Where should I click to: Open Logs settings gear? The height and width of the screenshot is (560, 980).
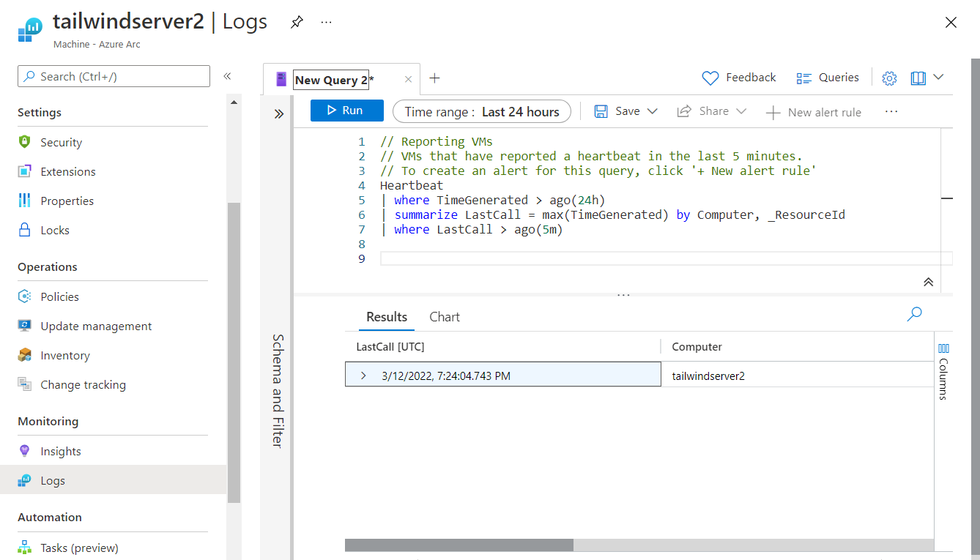[889, 78]
